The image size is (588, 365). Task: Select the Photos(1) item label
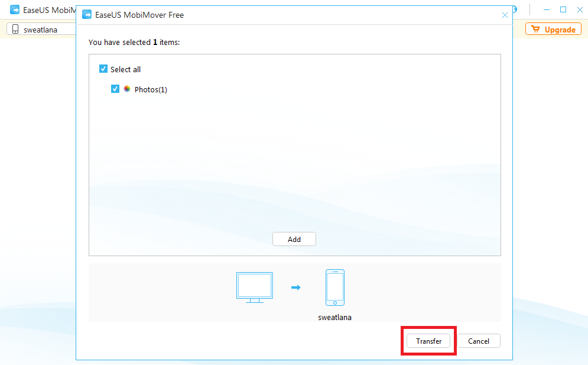tap(151, 90)
